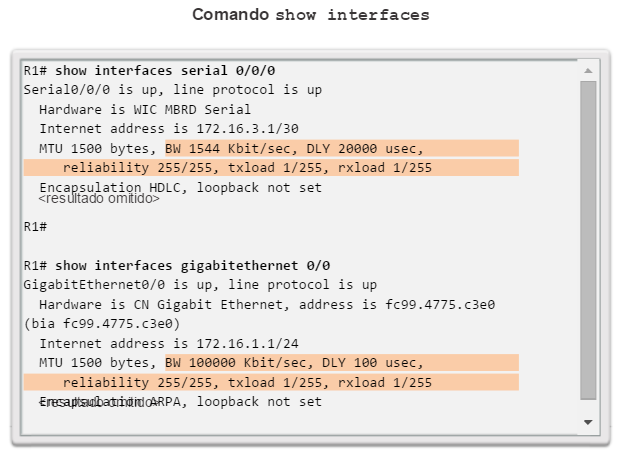619x455 pixels.
Task: Click the 'Hardware is CN Gigabit Ethernet' line
Action: click(x=267, y=305)
